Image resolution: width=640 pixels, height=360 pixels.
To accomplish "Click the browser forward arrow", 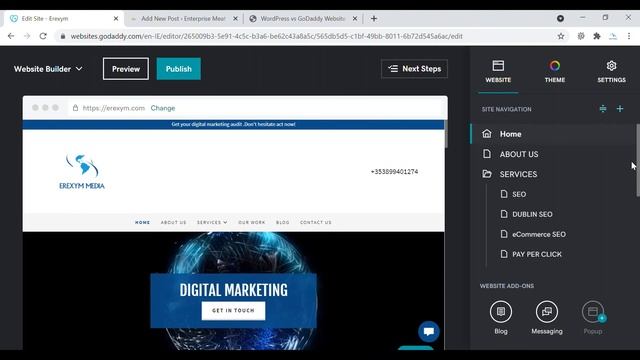I will pyautogui.click(x=27, y=36).
